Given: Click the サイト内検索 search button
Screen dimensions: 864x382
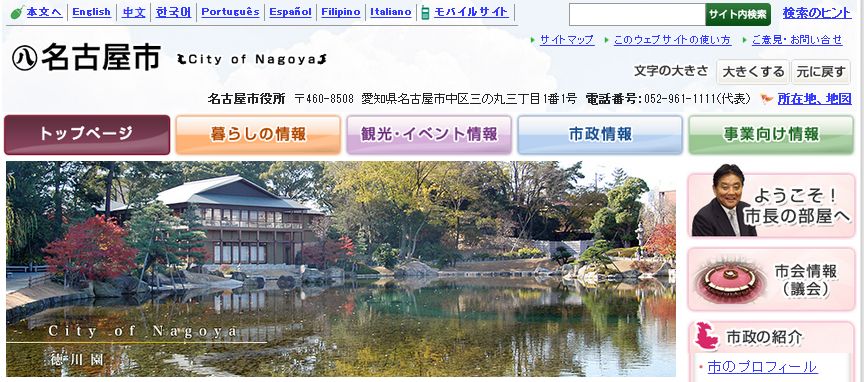Looking at the screenshot, I should (738, 14).
